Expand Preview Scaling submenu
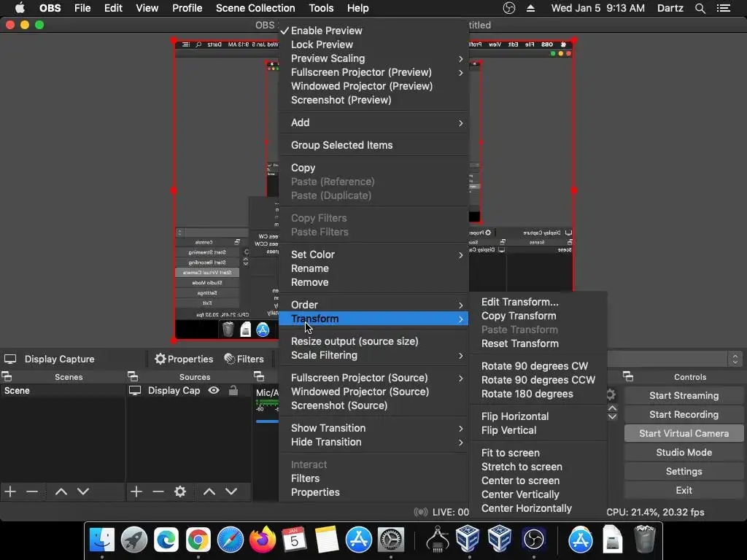 coord(373,58)
